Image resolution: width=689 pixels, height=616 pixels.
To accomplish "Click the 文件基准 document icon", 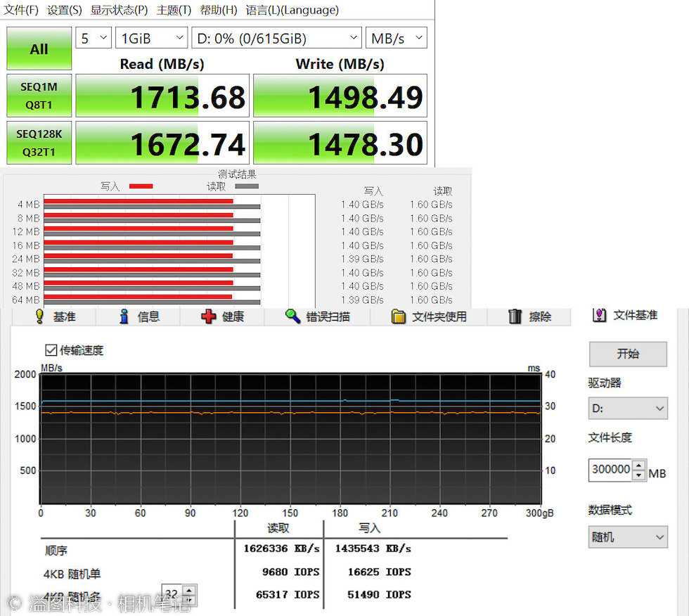I will pyautogui.click(x=599, y=315).
